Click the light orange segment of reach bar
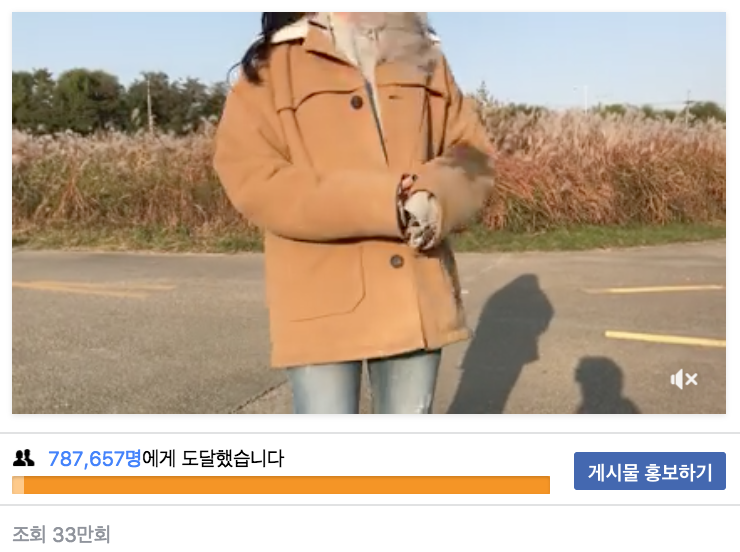 click(18, 485)
